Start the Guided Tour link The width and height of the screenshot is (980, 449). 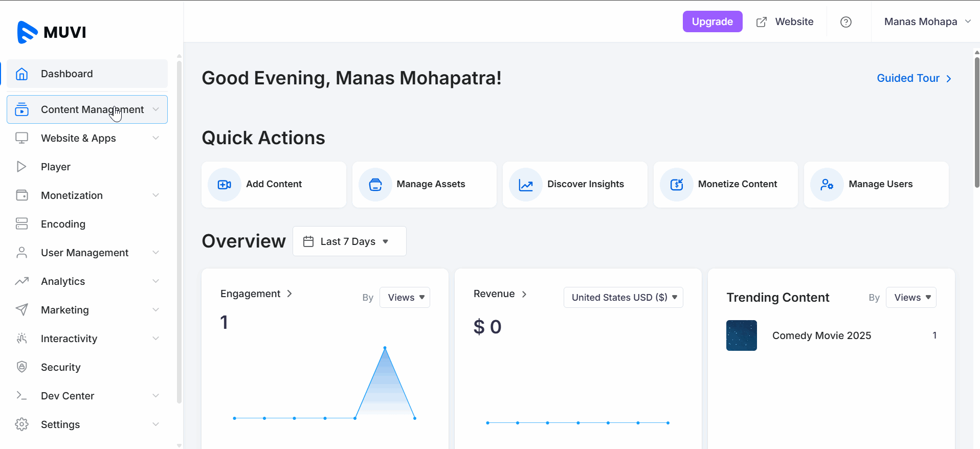914,78
